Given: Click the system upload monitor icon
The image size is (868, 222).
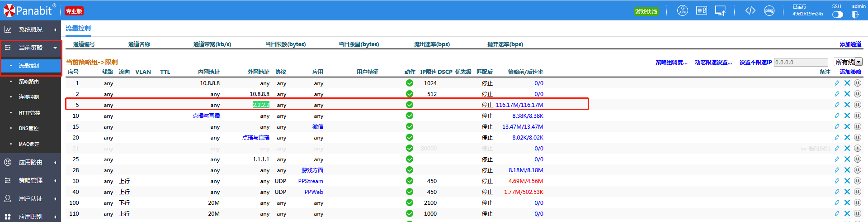Looking at the screenshot, I should tap(720, 10).
